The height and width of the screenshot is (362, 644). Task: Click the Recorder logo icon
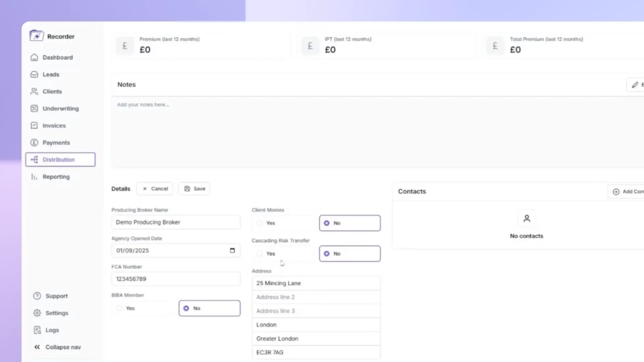pos(36,36)
